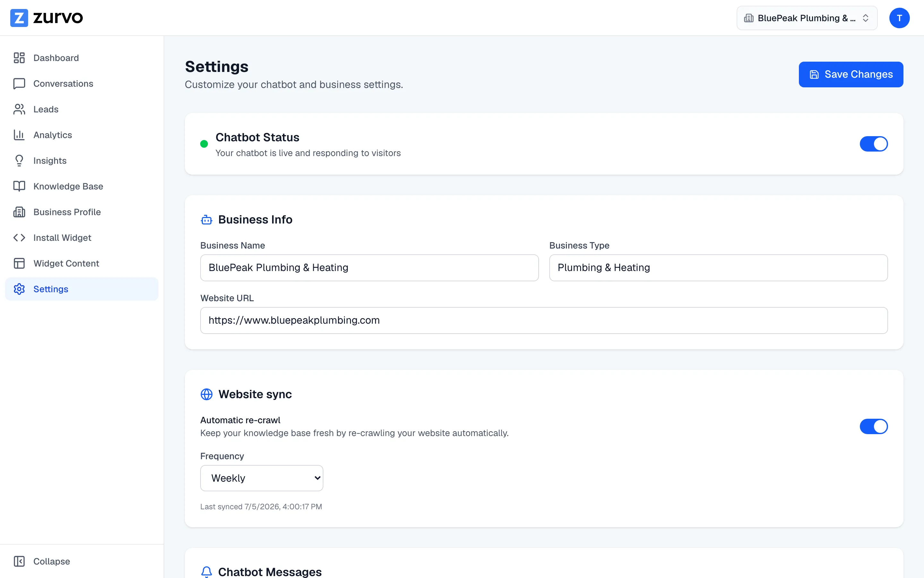The height and width of the screenshot is (578, 924).
Task: Click the Chatbot Status heading
Action: (x=257, y=137)
